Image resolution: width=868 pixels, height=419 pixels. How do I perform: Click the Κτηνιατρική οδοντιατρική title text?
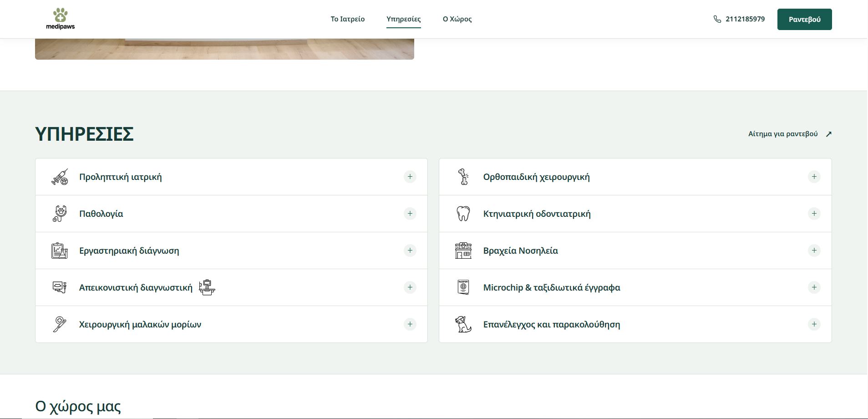point(537,214)
